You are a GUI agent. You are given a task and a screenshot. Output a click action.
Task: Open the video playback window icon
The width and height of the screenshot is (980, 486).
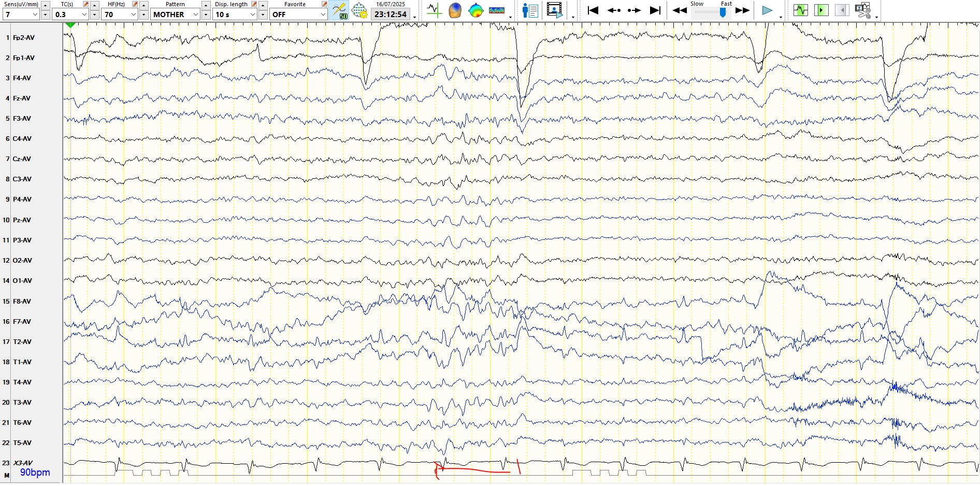554,10
